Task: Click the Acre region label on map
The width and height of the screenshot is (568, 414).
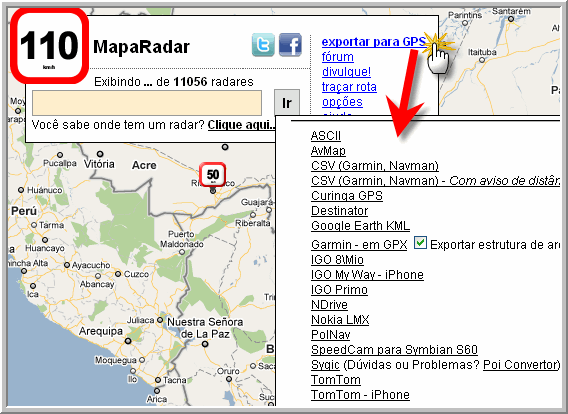Action: pyautogui.click(x=144, y=166)
